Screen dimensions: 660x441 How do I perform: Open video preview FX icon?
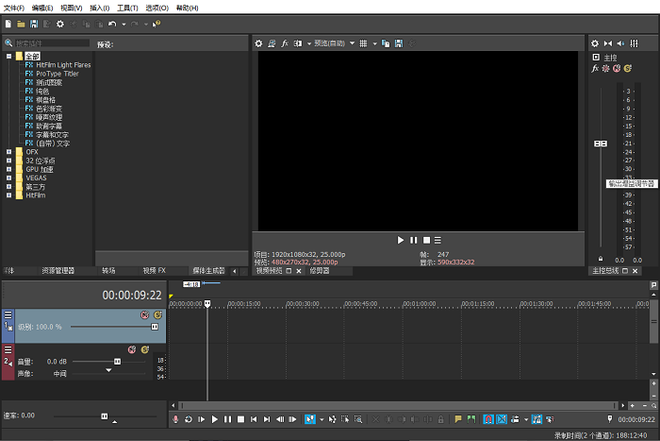(x=284, y=43)
